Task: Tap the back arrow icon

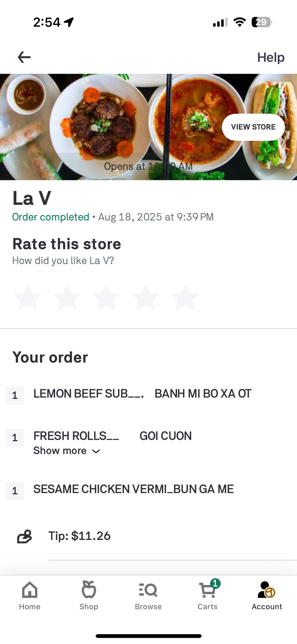Action: tap(24, 57)
